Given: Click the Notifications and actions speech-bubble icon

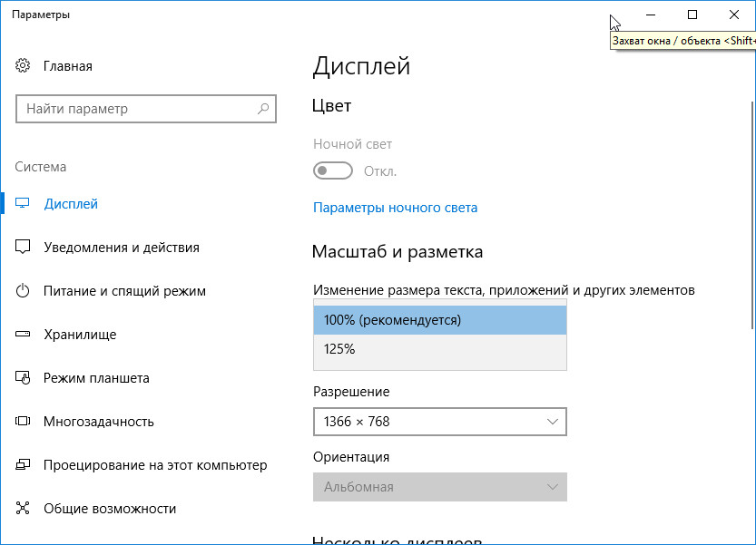Looking at the screenshot, I should point(23,247).
